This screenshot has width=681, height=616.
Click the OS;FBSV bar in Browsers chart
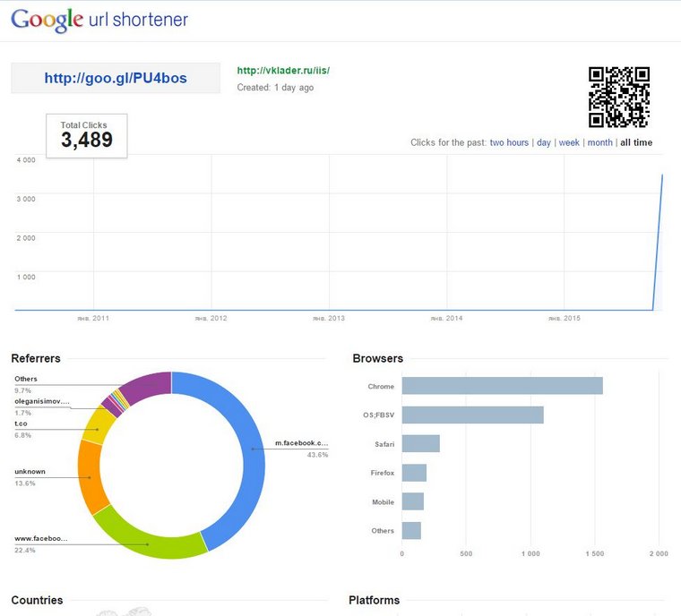pos(472,415)
